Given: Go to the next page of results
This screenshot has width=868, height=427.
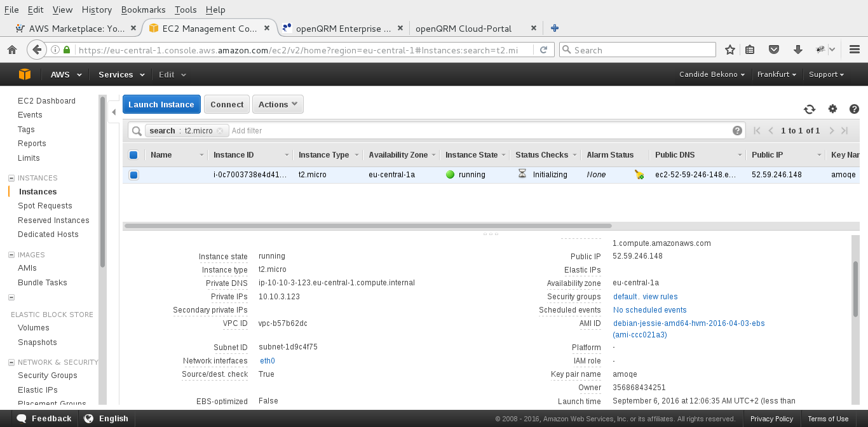Looking at the screenshot, I should pyautogui.click(x=831, y=131).
